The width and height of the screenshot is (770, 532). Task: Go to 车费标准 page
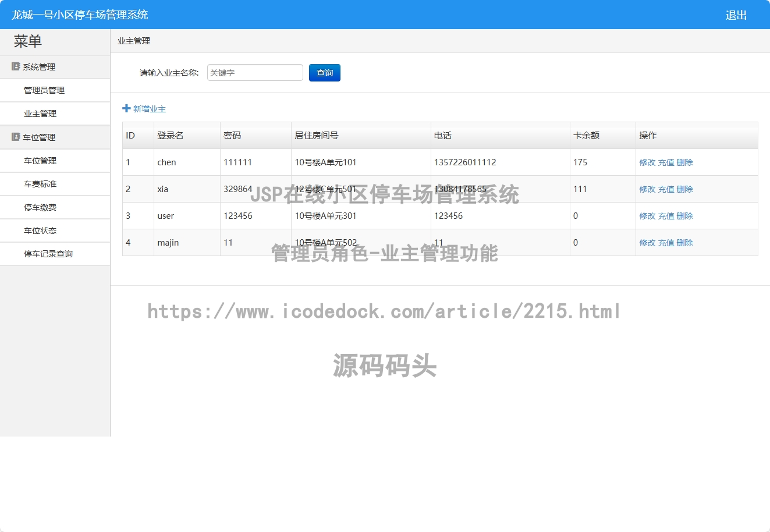[x=40, y=184]
